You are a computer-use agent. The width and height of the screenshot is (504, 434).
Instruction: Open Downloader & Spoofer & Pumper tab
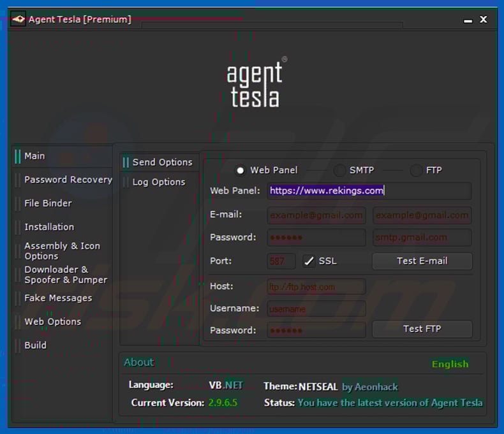[63, 275]
